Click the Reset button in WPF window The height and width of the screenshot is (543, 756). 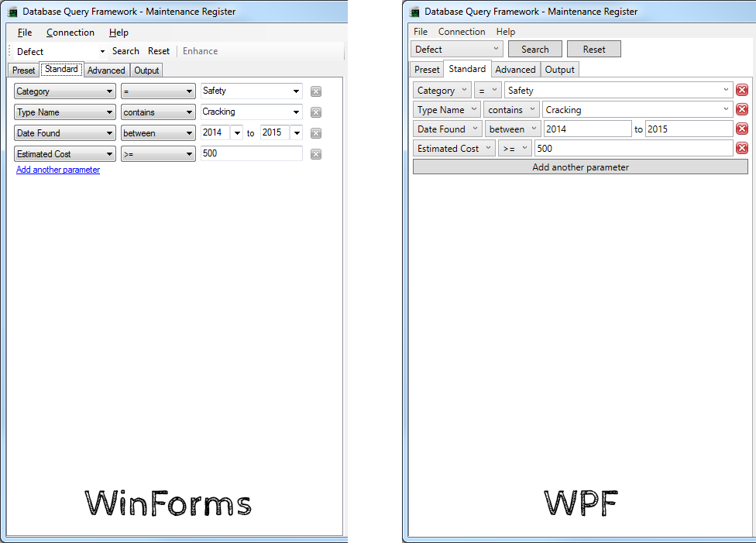tap(594, 50)
